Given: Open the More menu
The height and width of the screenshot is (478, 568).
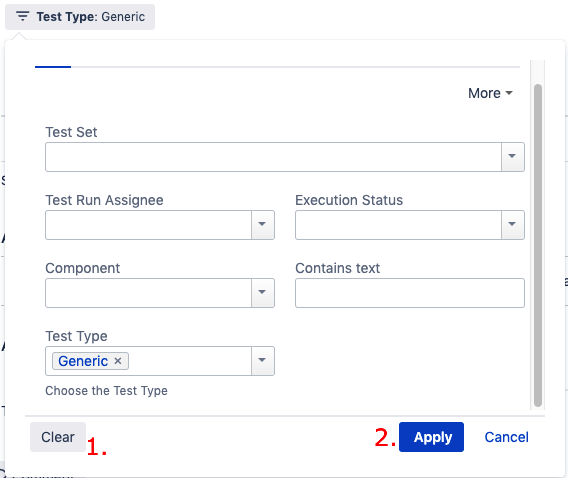Looking at the screenshot, I should point(490,93).
